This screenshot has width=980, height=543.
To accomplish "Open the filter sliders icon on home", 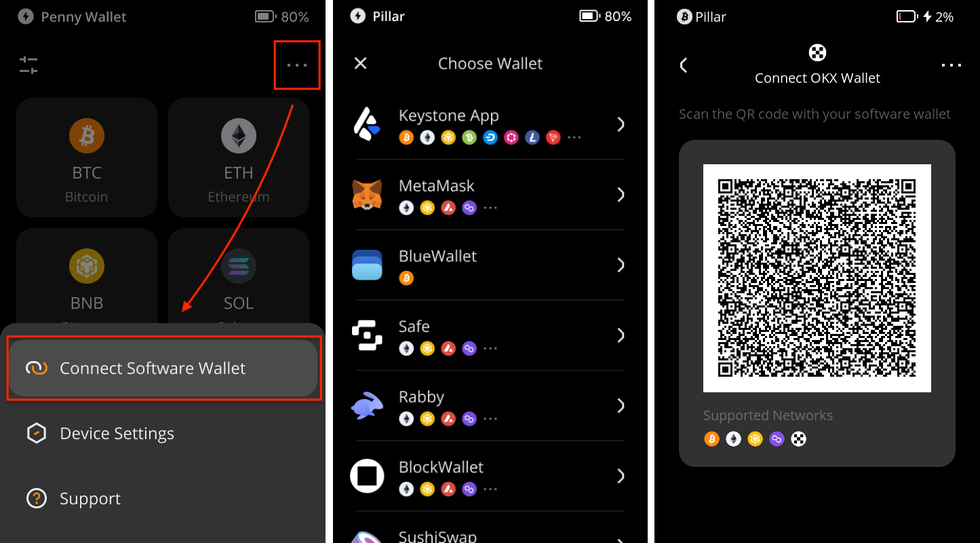I will pos(28,65).
